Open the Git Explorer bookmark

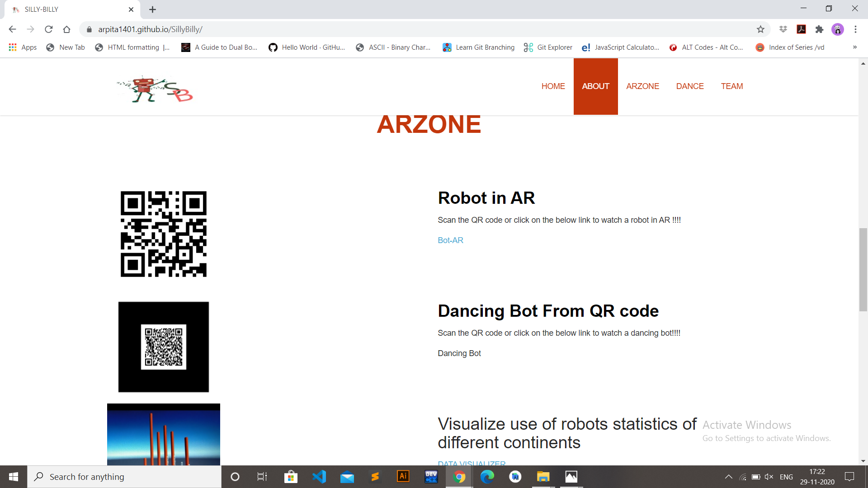pos(548,47)
